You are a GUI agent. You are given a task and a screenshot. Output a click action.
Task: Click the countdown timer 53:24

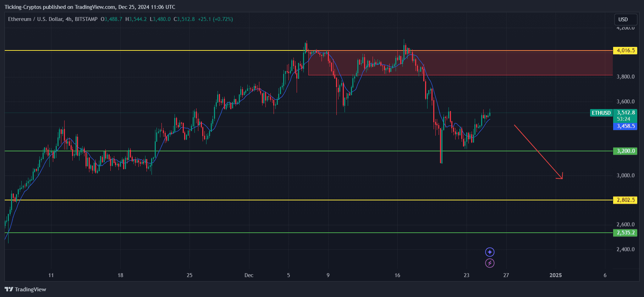(x=623, y=119)
